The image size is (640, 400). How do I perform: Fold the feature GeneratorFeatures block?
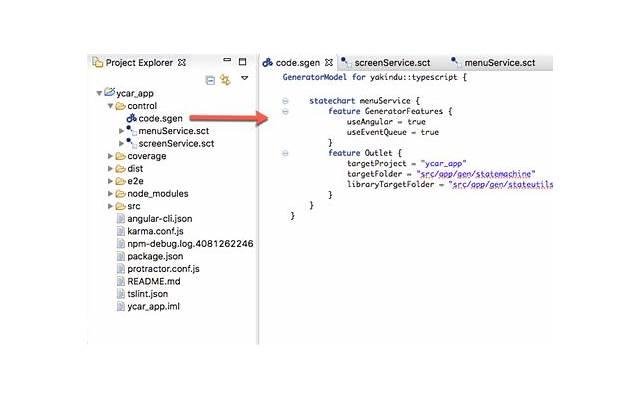click(285, 111)
